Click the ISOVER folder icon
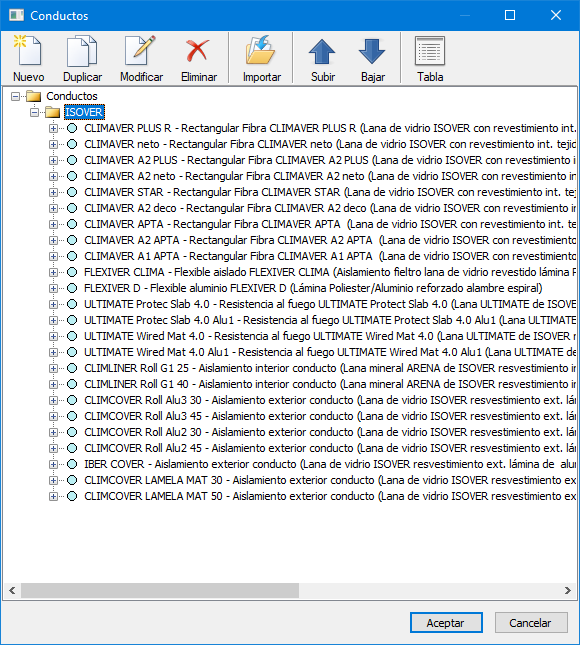 53,112
